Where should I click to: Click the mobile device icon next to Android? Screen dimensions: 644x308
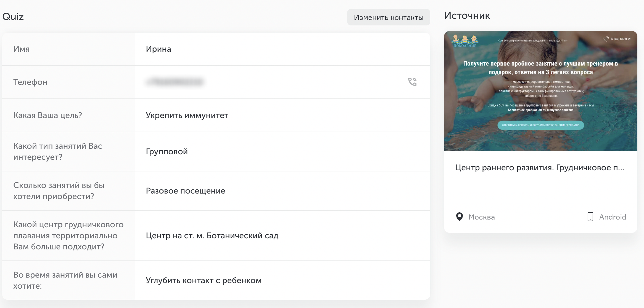tap(590, 217)
